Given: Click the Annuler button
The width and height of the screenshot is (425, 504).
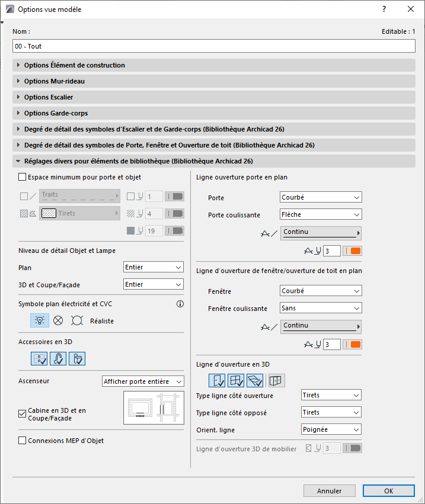Looking at the screenshot, I should click(330, 491).
